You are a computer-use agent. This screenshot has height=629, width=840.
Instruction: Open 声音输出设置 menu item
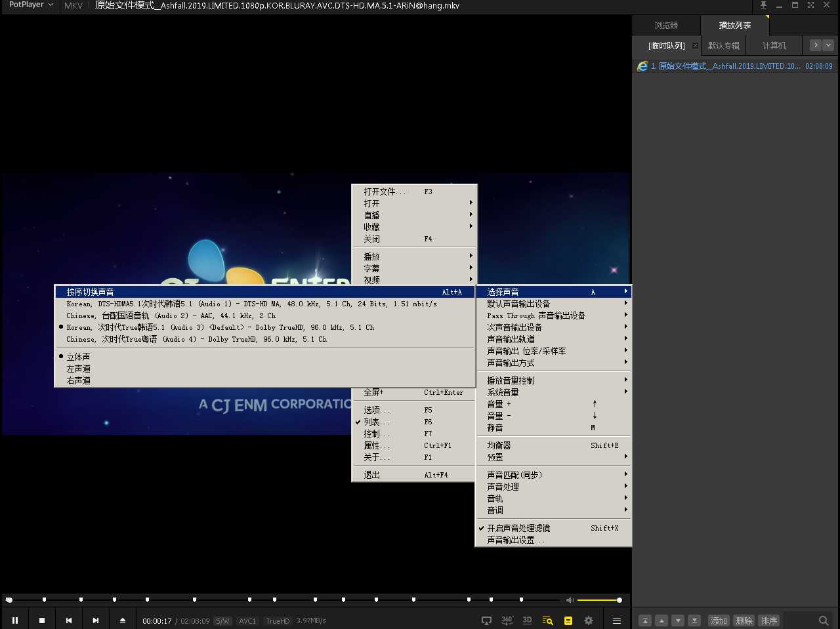pos(553,540)
